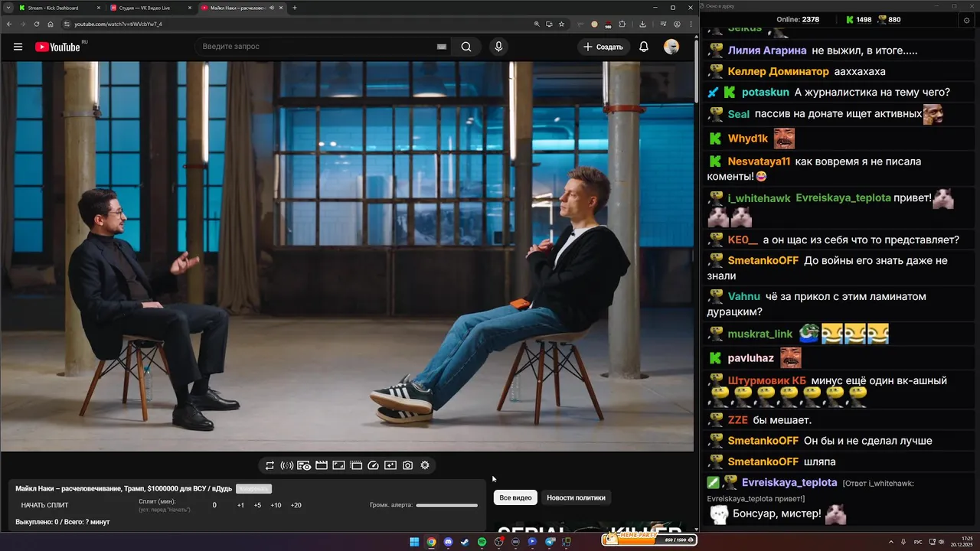Open Spotify from the taskbar

click(x=482, y=542)
